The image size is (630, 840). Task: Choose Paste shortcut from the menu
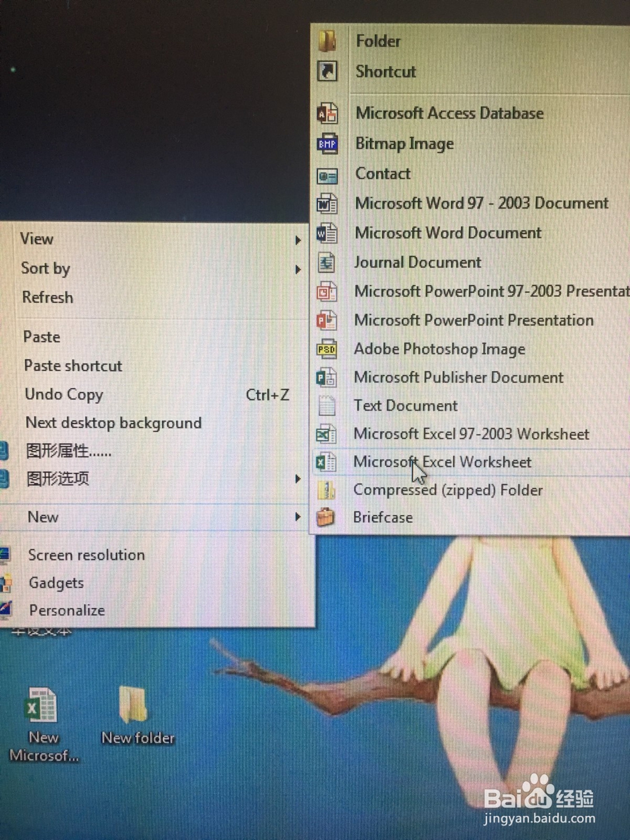[x=73, y=365]
